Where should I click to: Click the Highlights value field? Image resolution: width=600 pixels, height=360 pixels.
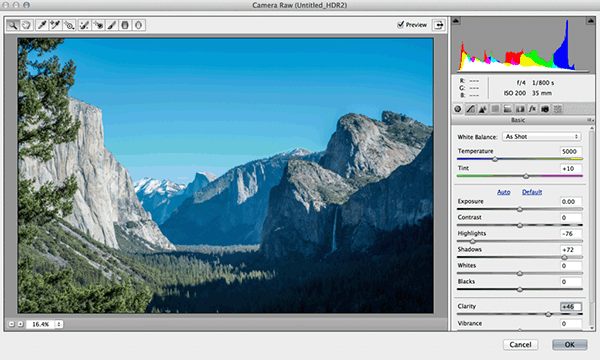point(571,234)
